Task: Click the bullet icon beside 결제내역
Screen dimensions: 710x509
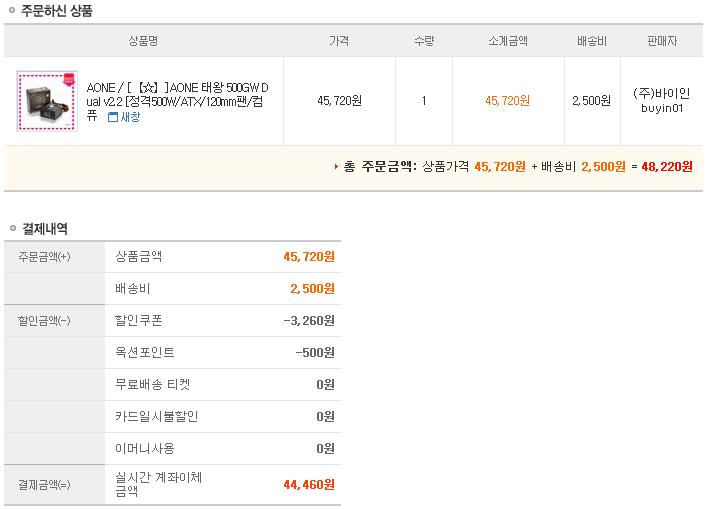Action: pos(13,228)
